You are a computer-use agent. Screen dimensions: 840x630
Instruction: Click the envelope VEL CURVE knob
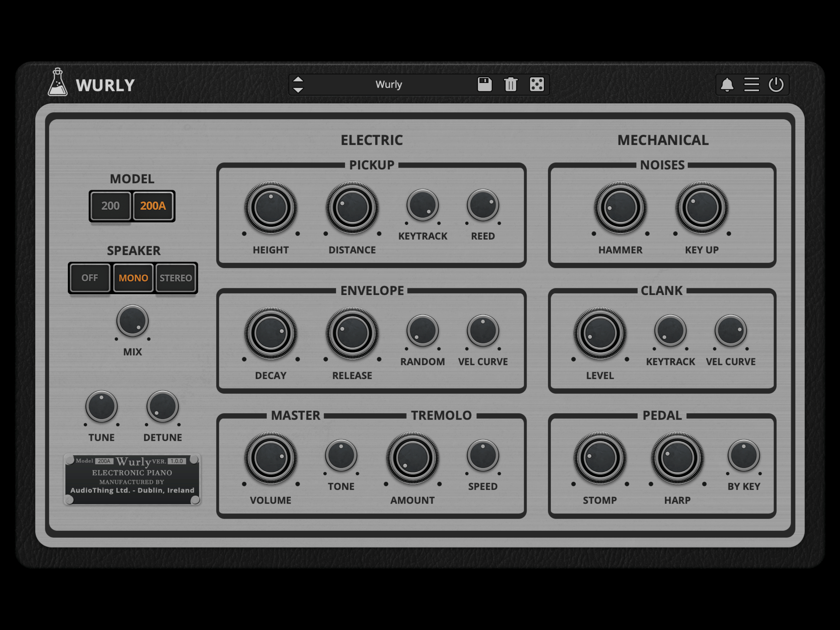pos(483,331)
